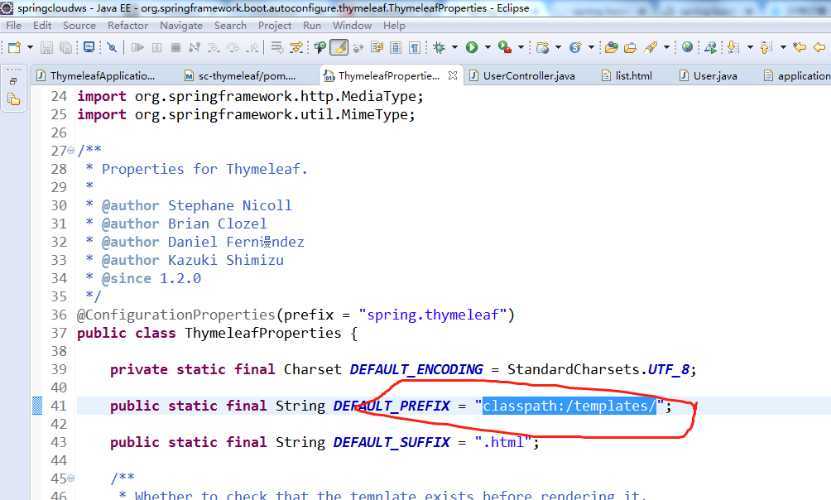Switch to the sc-thymeleaf/pom tab
Viewport: 831px width, 500px height.
(x=240, y=76)
